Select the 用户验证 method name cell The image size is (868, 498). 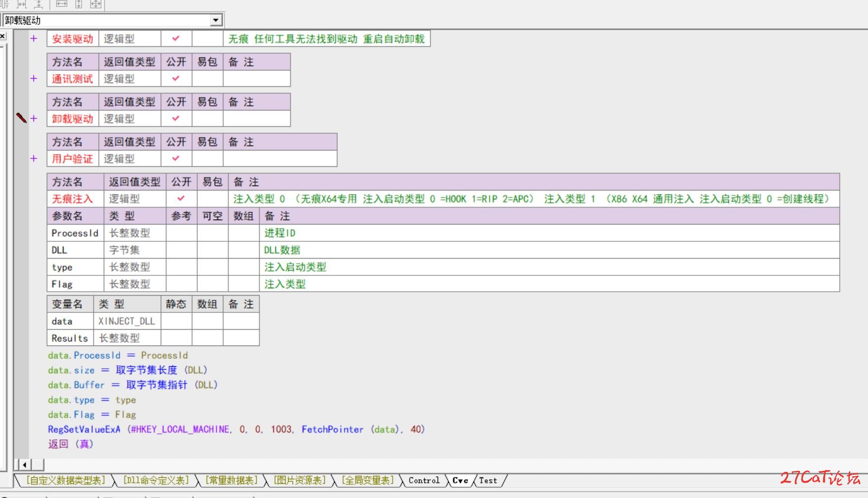[73, 158]
